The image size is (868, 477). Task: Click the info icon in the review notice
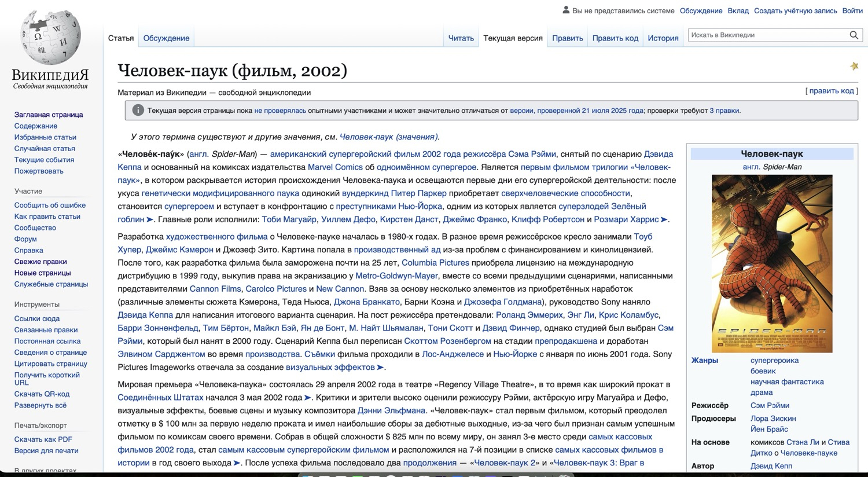138,111
